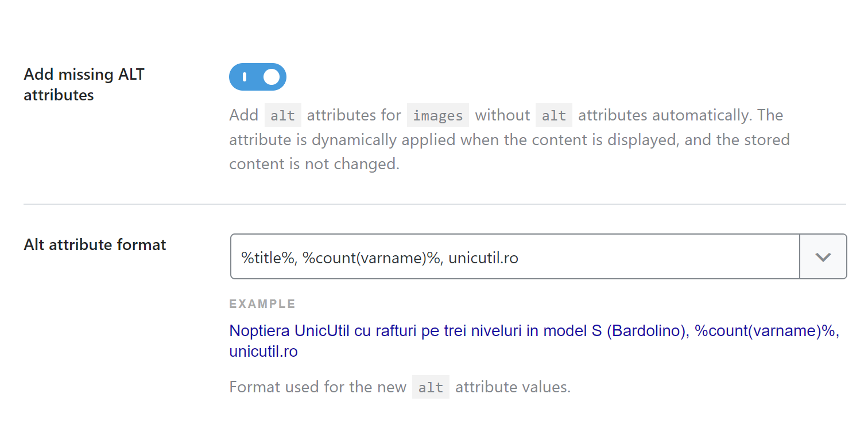This screenshot has width=868, height=421.
Task: Click the %count(varname)% text in example
Action: (x=767, y=331)
